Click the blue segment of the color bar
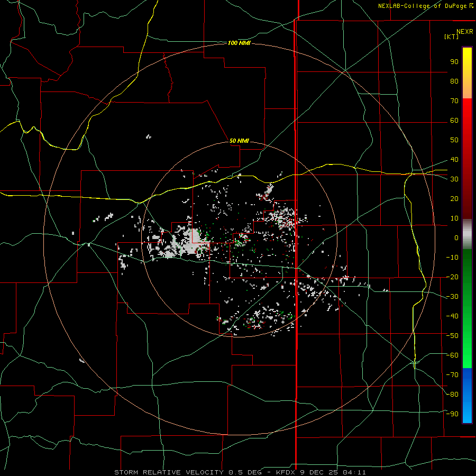Image resolution: width=476 pixels, height=476 pixels. pyautogui.click(x=467, y=396)
